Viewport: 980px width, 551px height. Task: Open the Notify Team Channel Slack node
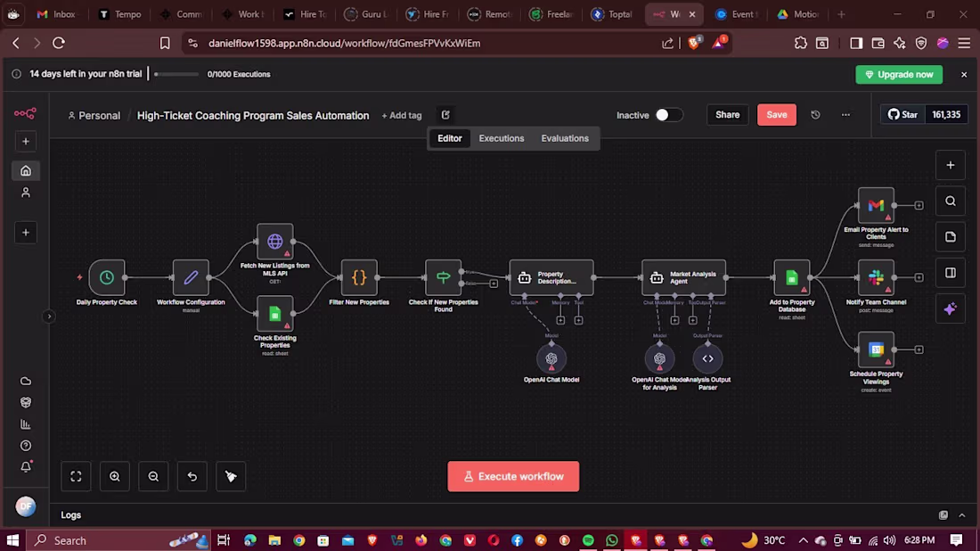(x=877, y=277)
